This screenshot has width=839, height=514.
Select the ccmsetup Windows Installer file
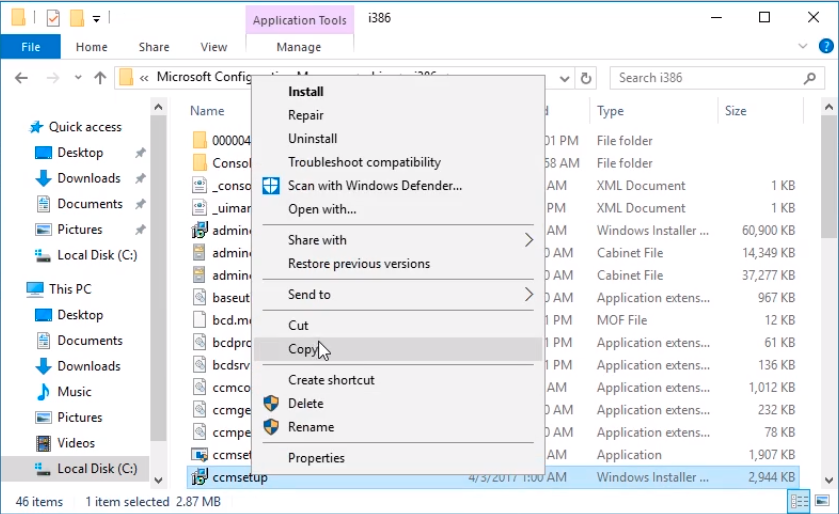[x=493, y=477]
